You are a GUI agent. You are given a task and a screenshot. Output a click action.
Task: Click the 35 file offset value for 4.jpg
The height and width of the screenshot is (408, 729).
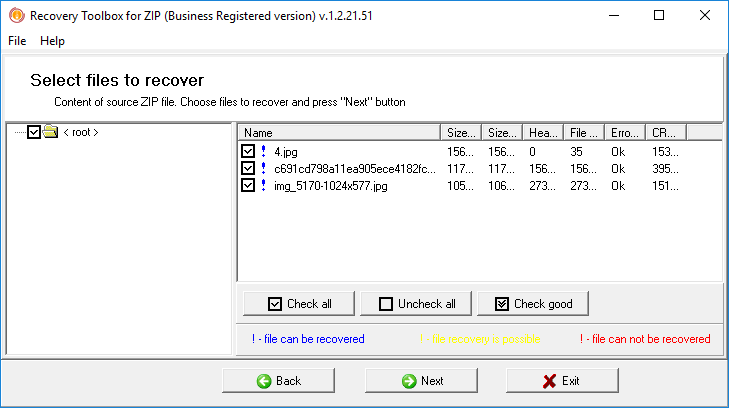(x=576, y=152)
